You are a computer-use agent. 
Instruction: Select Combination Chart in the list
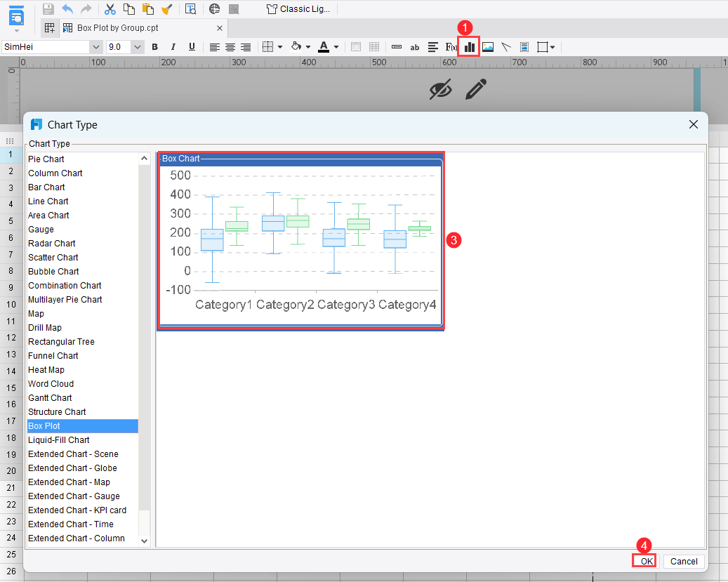(83, 286)
